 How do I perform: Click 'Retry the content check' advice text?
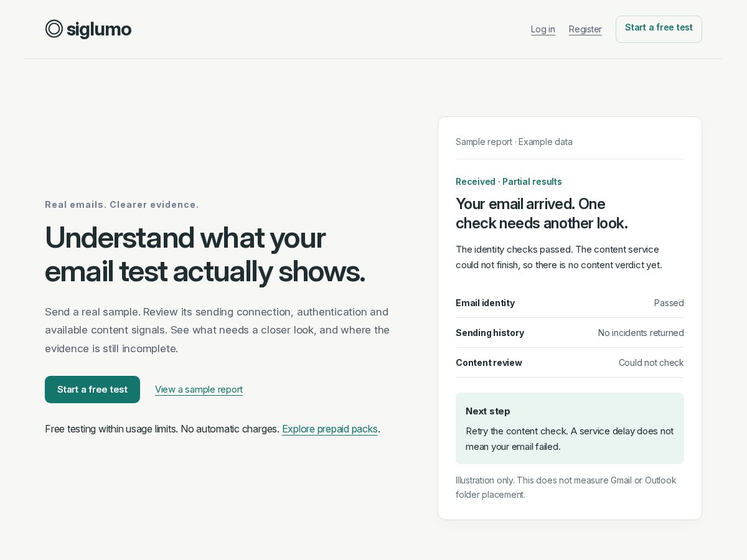coord(570,439)
